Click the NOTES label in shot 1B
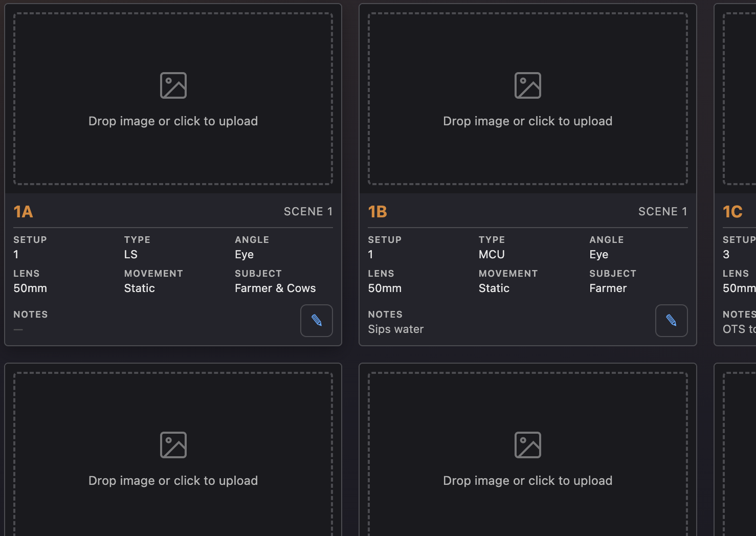 tap(385, 315)
